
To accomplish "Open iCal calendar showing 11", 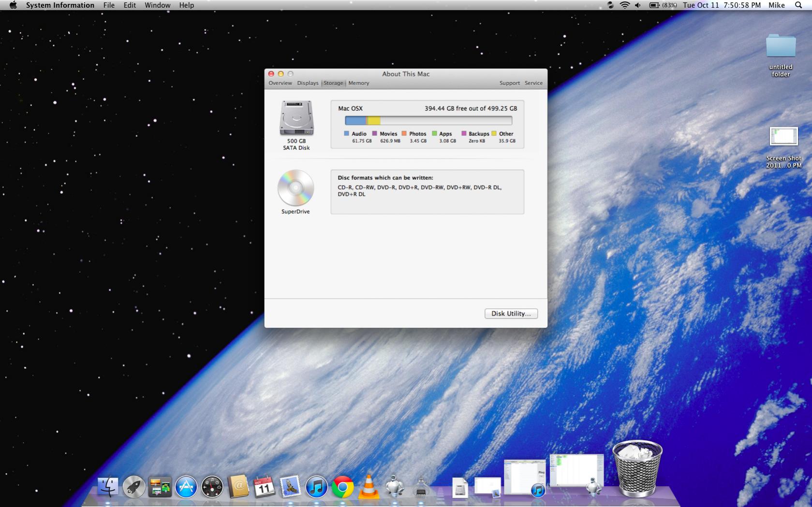I will [264, 487].
